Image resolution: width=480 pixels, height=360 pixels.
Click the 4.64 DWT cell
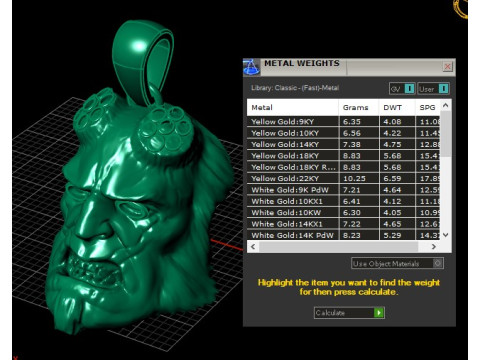pos(397,190)
